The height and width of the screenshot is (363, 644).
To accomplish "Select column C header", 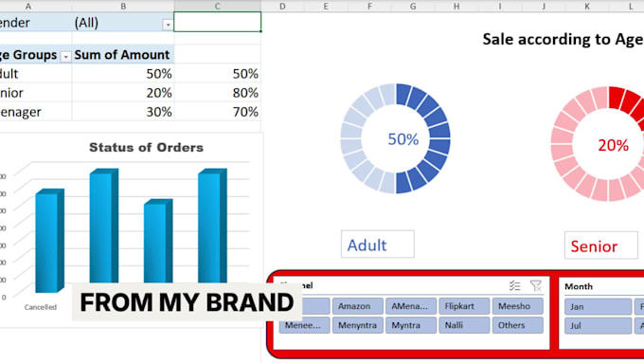I will [x=217, y=7].
